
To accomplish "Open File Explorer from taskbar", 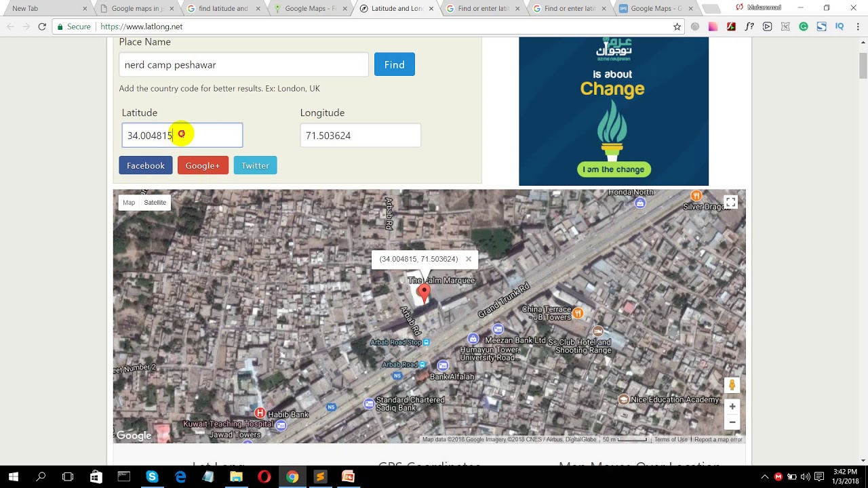I will 236,477.
